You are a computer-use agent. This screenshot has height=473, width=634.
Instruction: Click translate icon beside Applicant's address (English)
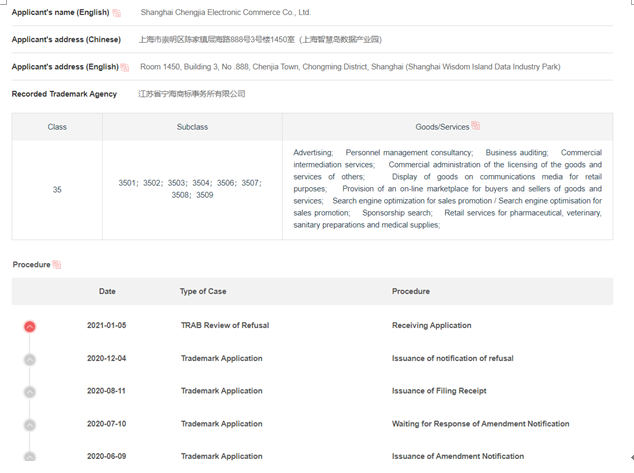[x=125, y=67]
